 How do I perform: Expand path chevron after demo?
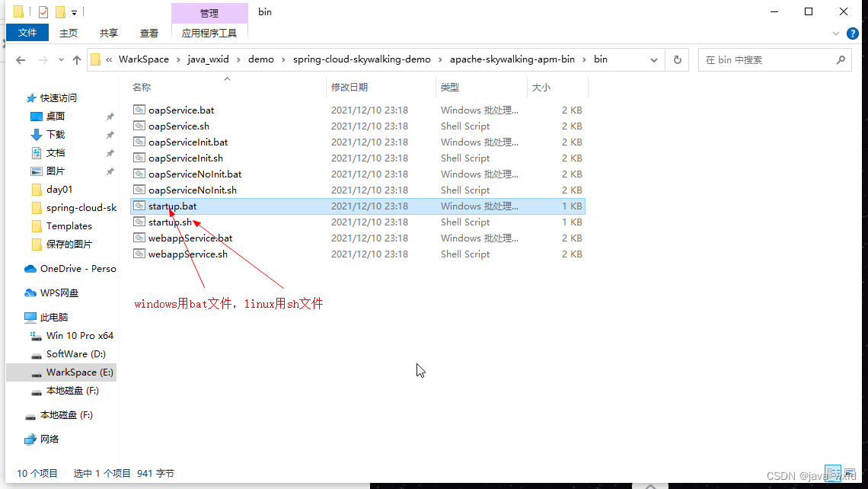tap(283, 60)
